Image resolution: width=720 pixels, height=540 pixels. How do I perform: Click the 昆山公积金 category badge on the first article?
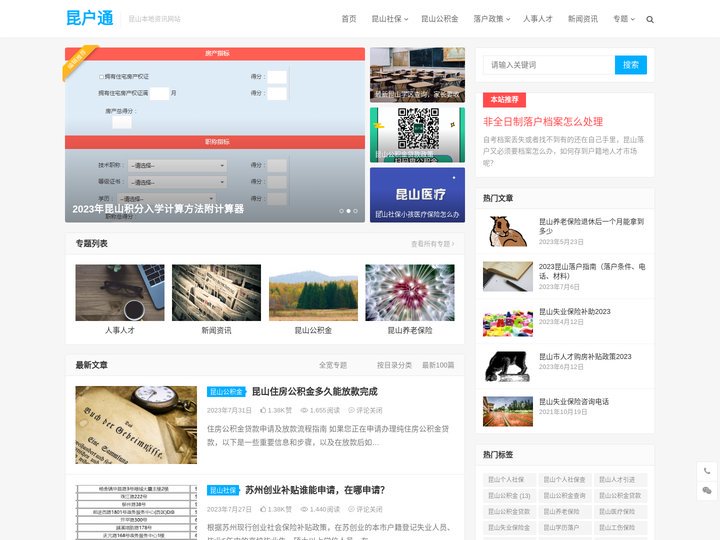point(226,392)
